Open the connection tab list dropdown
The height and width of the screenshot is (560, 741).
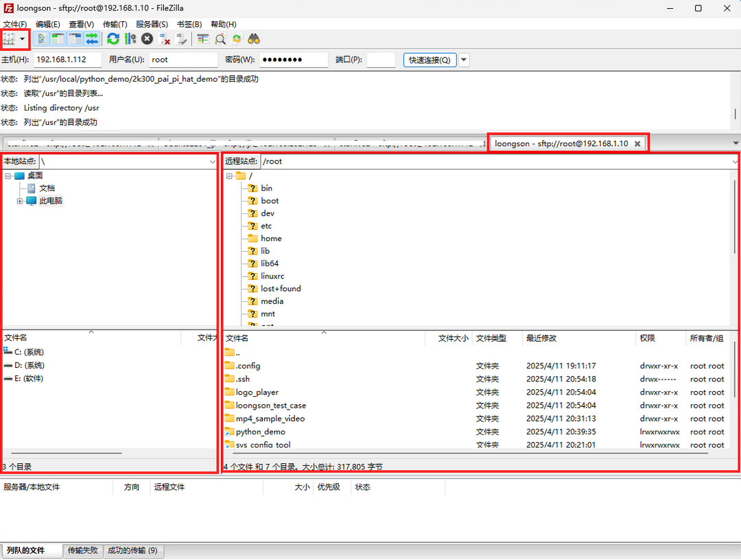pos(736,143)
